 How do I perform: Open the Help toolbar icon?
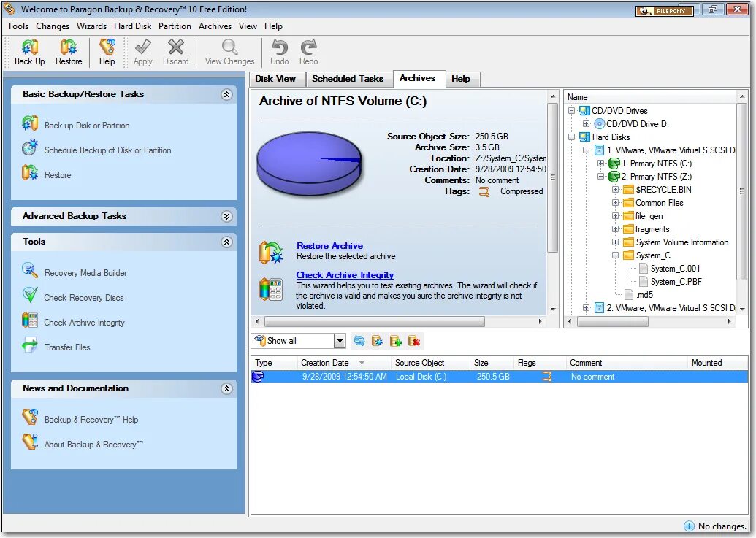[x=107, y=47]
